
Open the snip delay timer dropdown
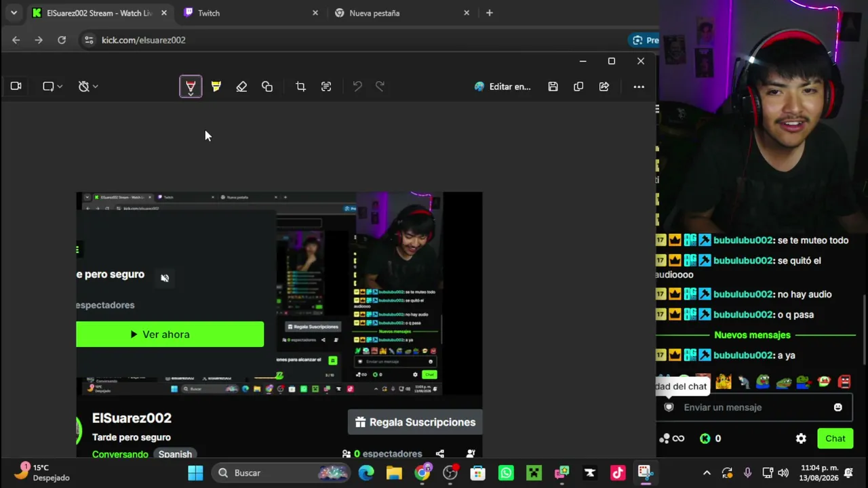(x=88, y=87)
